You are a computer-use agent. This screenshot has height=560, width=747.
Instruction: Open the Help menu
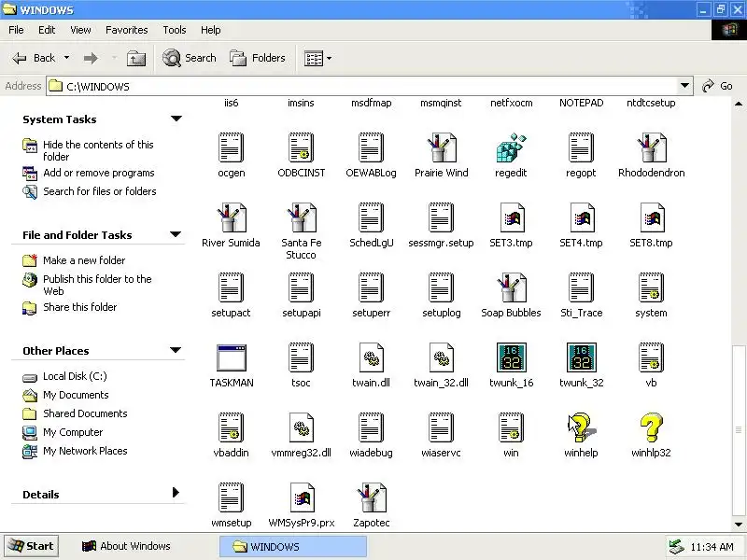[211, 30]
